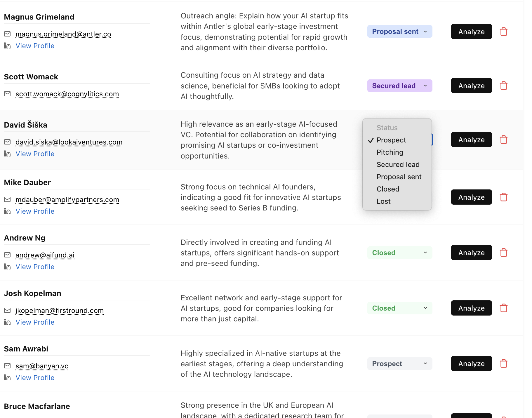
Task: Open Andrew Ng's Closed status dropdown
Action: click(399, 253)
